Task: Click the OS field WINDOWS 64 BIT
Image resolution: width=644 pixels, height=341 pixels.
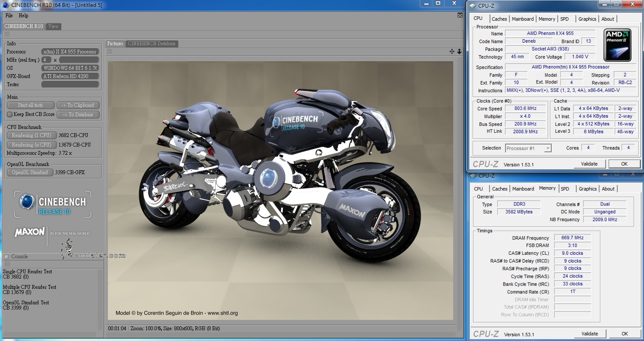Action: coord(70,68)
